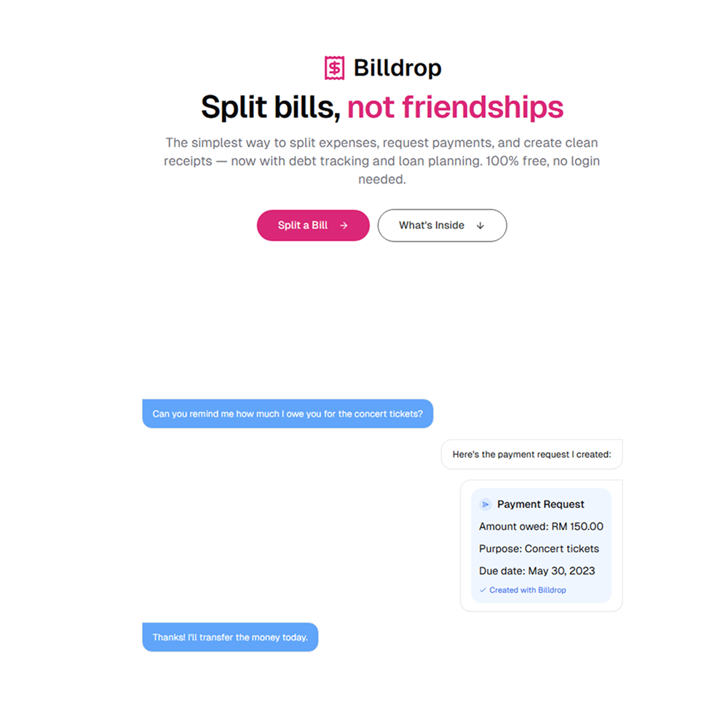This screenshot has height=728, width=728.
Task: Click the concert tickets reminder chat bubble
Action: (288, 414)
